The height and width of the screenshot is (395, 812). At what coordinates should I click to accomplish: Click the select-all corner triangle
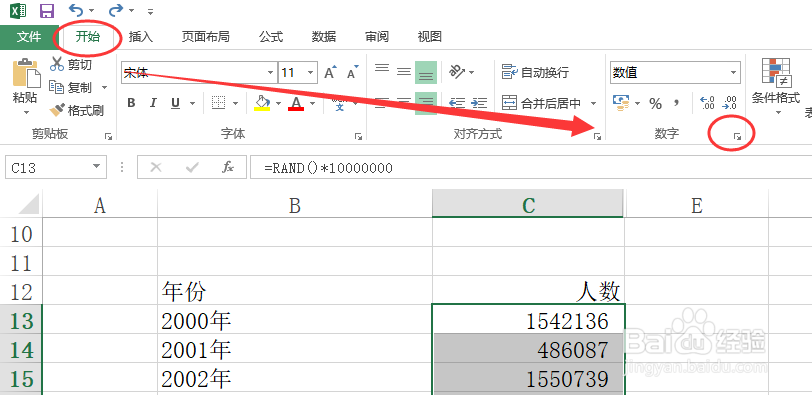[27, 204]
